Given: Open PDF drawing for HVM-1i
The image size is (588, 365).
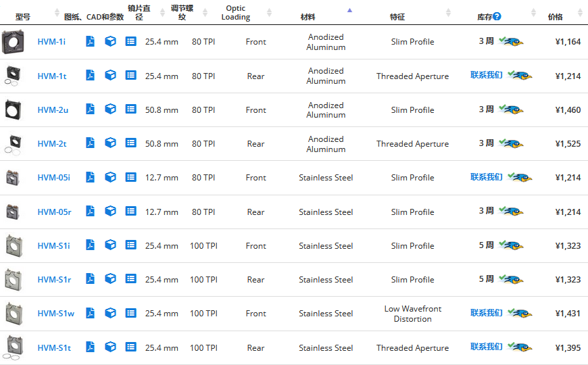Looking at the screenshot, I should pos(90,41).
